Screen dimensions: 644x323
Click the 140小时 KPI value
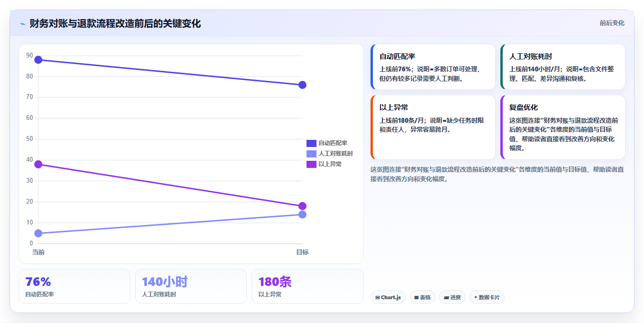pos(165,282)
